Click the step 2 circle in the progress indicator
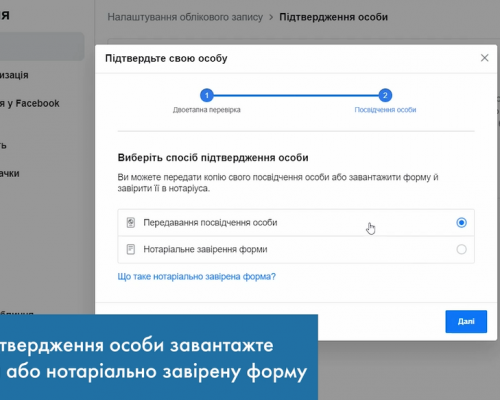 coord(385,95)
